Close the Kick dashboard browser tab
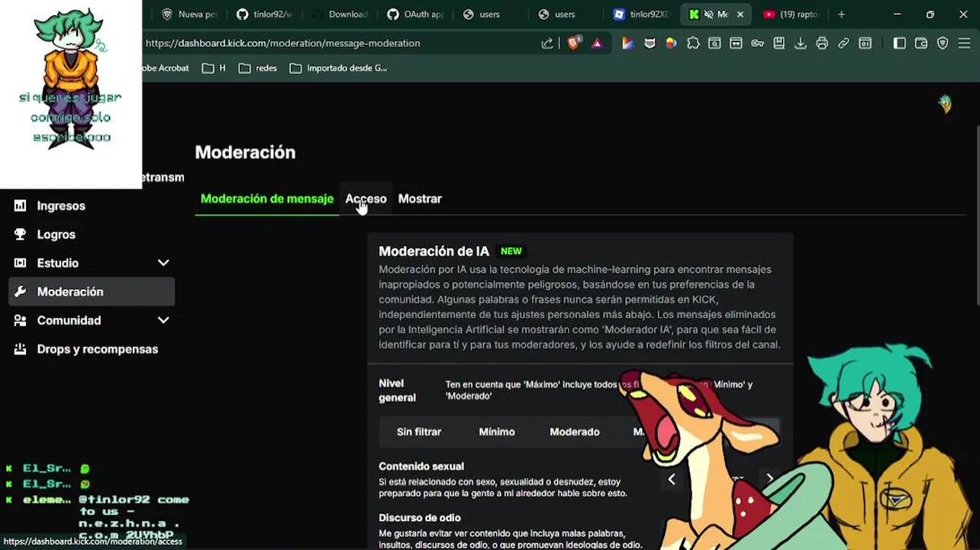 (x=740, y=15)
